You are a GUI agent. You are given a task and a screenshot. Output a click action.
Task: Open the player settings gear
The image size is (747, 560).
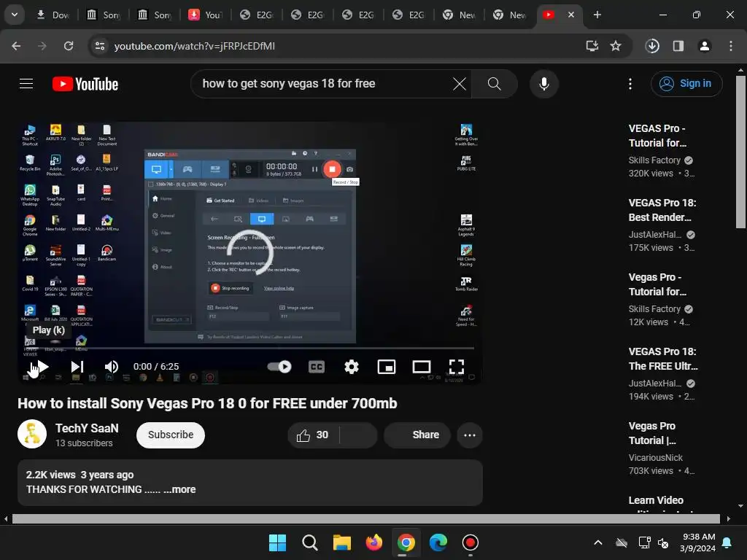(351, 366)
